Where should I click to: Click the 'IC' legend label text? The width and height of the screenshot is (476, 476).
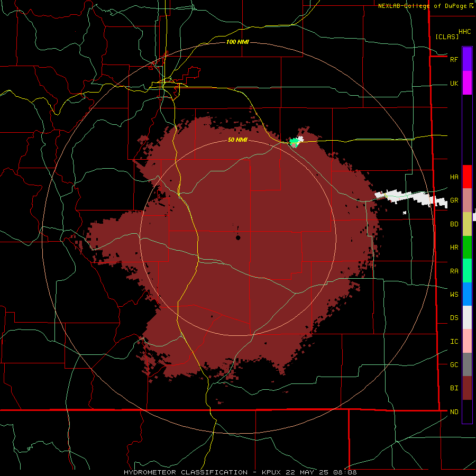[x=454, y=342]
